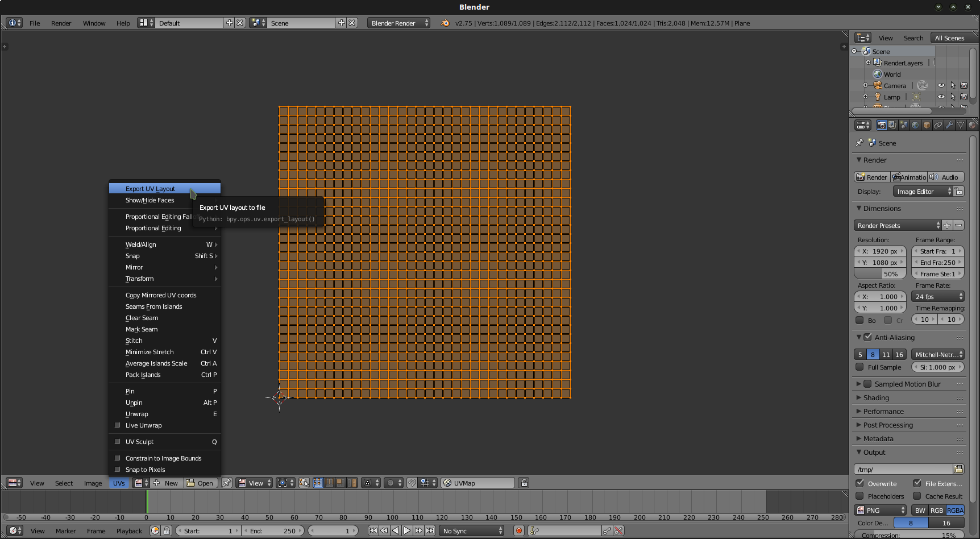Open the PNG file format dropdown

[881, 510]
